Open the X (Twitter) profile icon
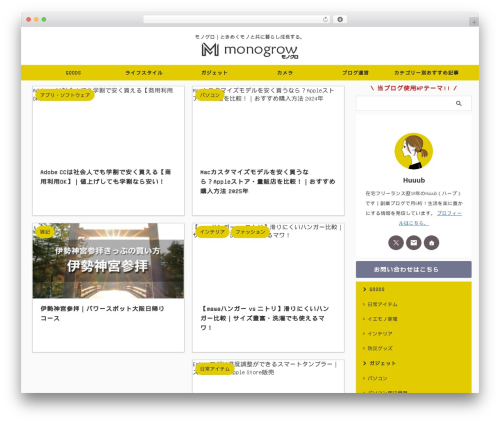 (x=396, y=243)
